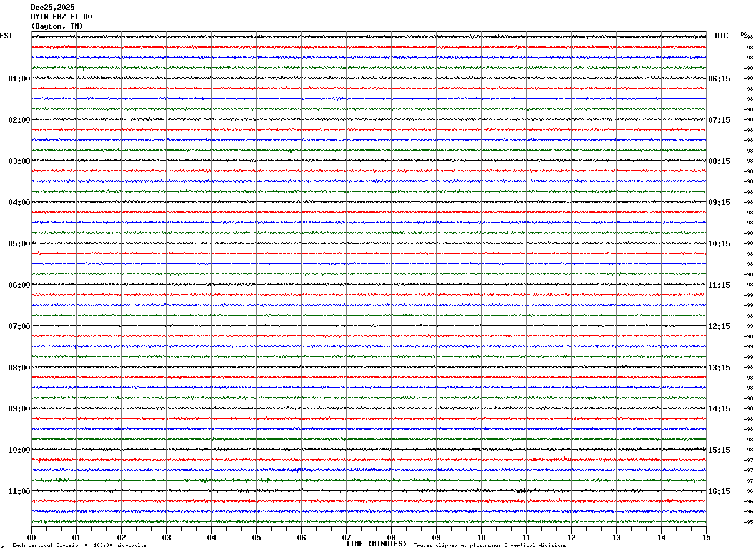Click minute 02 on the time axis
Image resolution: width=756 pixels, height=554 pixels.
(121, 537)
